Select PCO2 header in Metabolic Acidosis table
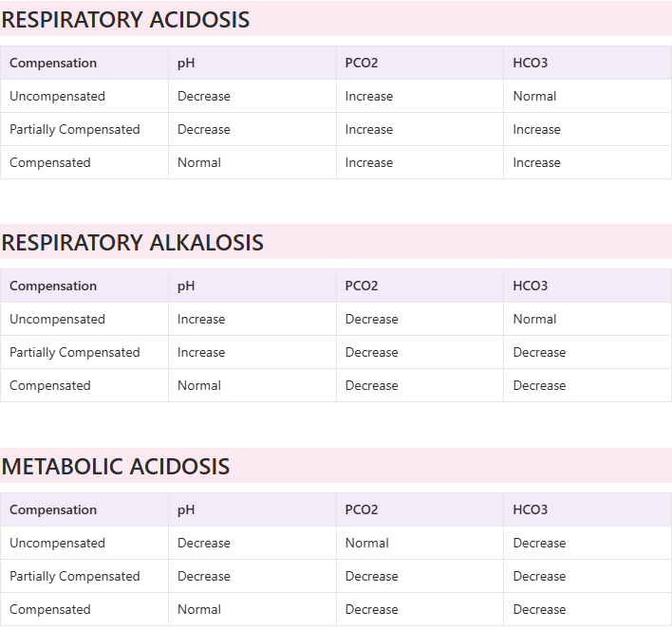 (x=362, y=510)
